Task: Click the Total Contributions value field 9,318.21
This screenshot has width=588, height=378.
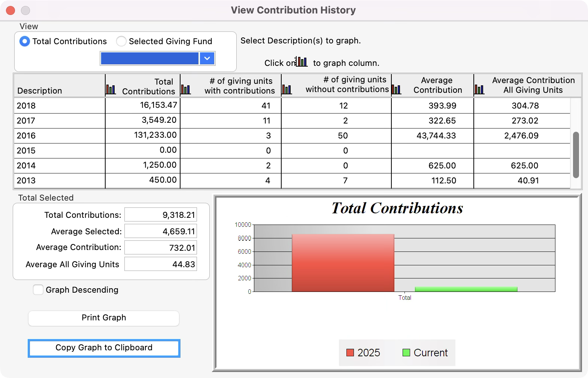Action: point(161,215)
